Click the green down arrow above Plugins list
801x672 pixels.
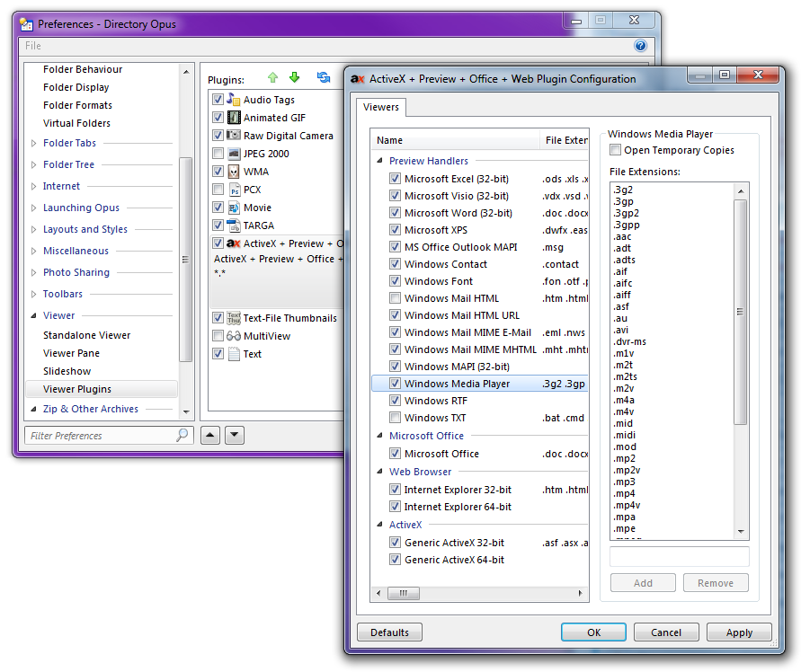294,77
